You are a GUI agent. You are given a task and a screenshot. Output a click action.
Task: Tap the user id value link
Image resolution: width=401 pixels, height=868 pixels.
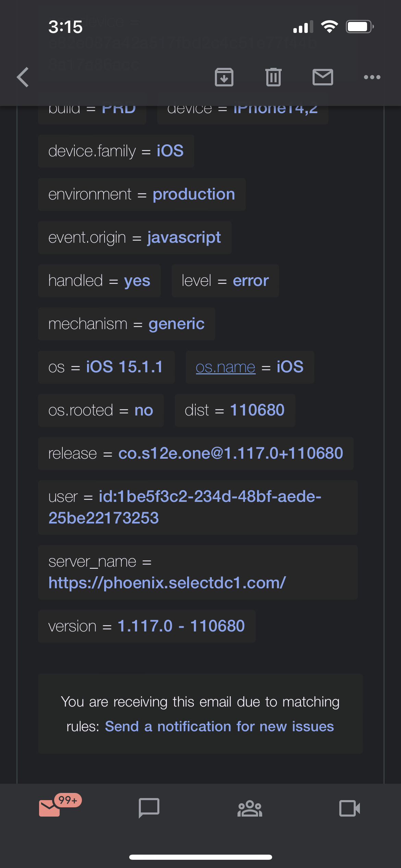coord(210,496)
